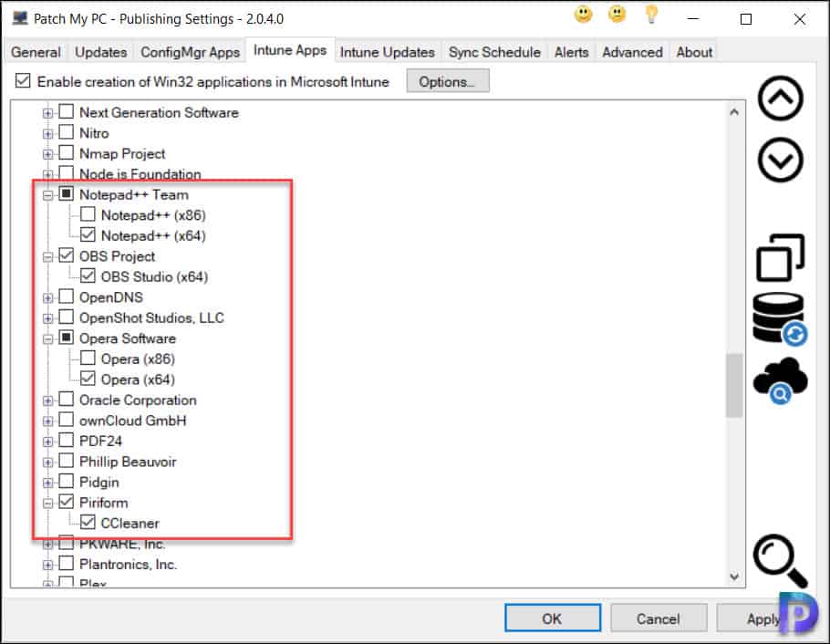Open the Advanced tab

[633, 52]
